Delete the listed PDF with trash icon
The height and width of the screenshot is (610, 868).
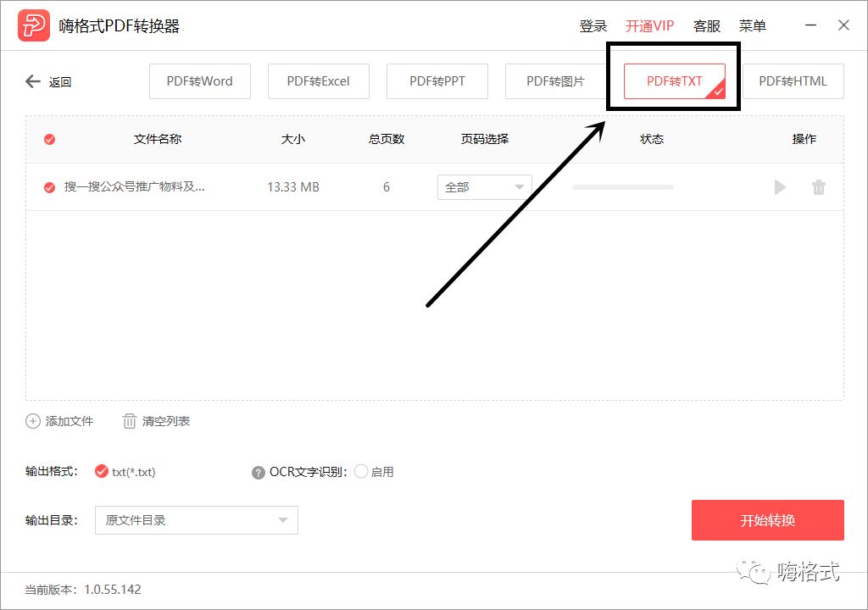819,187
